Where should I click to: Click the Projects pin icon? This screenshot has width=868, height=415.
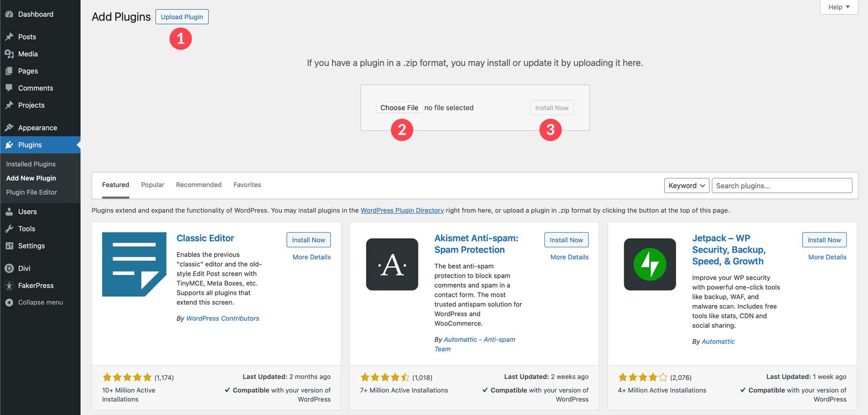[9, 105]
